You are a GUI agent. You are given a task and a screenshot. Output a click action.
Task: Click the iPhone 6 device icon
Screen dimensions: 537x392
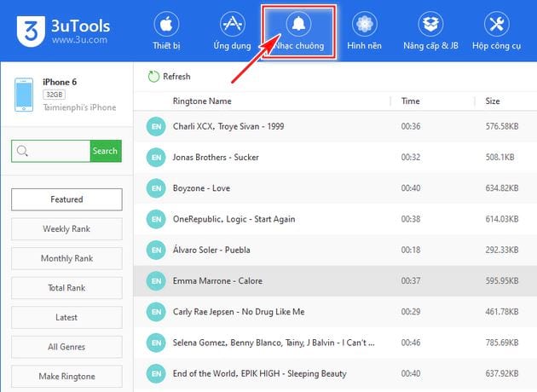point(24,95)
